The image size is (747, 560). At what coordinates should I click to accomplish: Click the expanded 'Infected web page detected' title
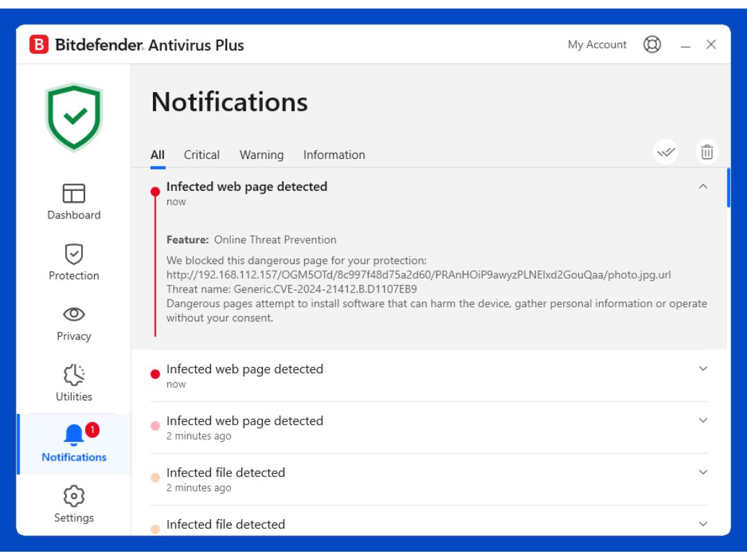coord(246,187)
